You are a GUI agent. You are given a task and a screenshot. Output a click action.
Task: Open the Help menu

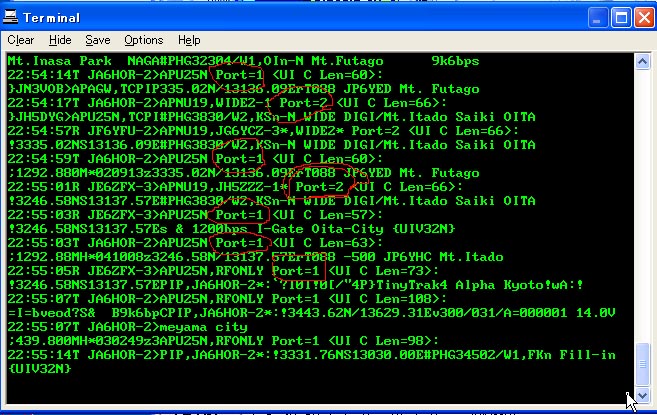coord(189,40)
